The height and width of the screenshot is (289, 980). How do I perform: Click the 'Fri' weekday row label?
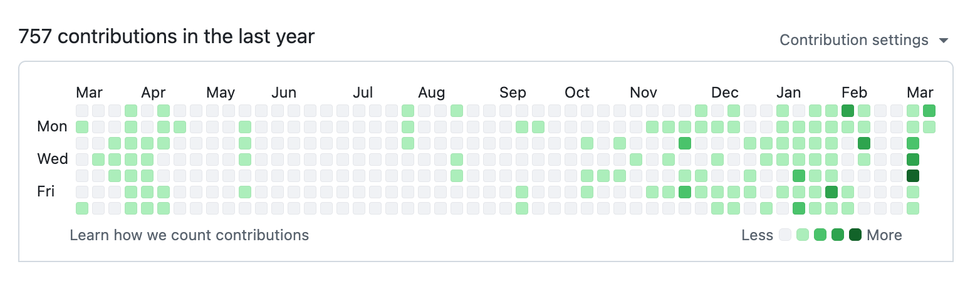point(46,191)
